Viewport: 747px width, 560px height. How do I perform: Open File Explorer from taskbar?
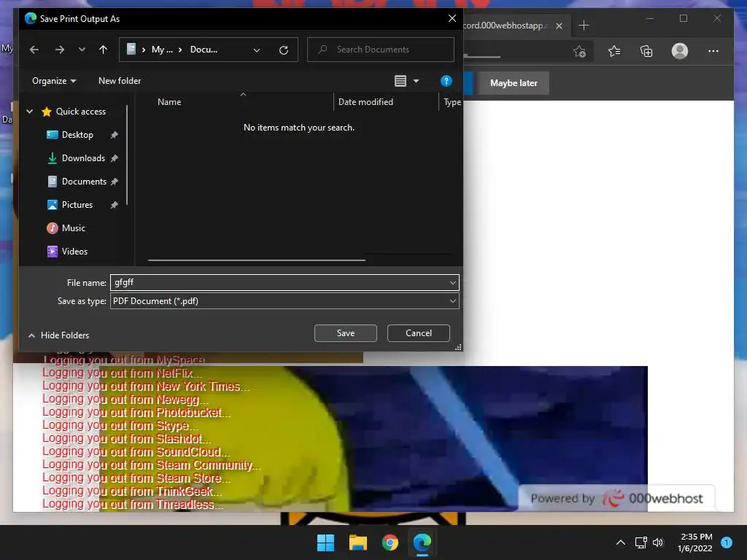[x=357, y=542]
